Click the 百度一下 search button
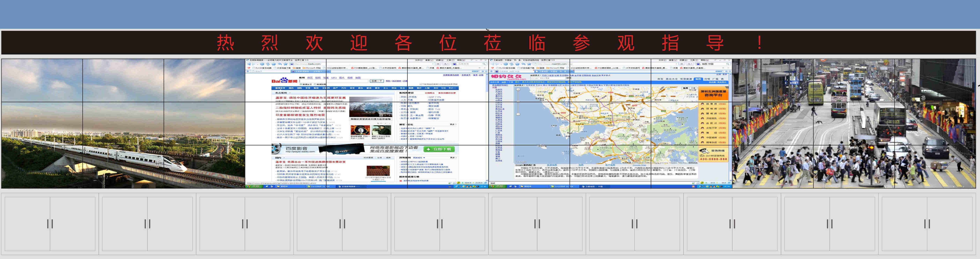 [377, 81]
